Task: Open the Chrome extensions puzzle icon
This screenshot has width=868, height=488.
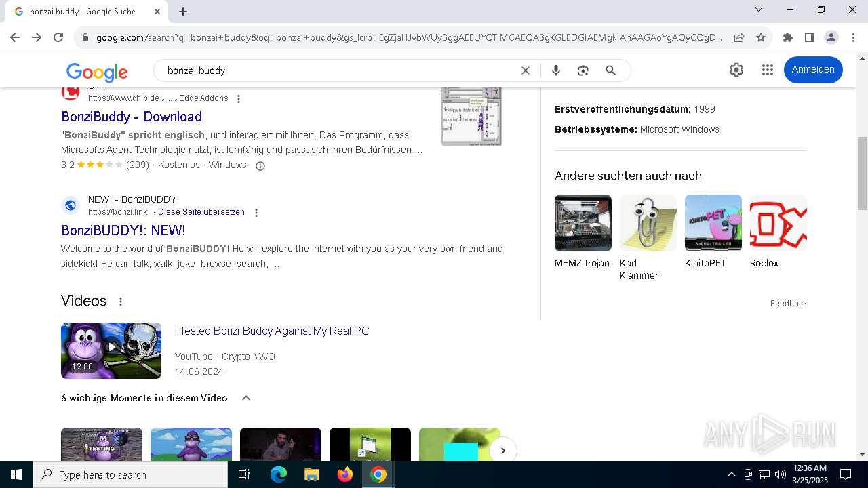Action: pyautogui.click(x=787, y=37)
